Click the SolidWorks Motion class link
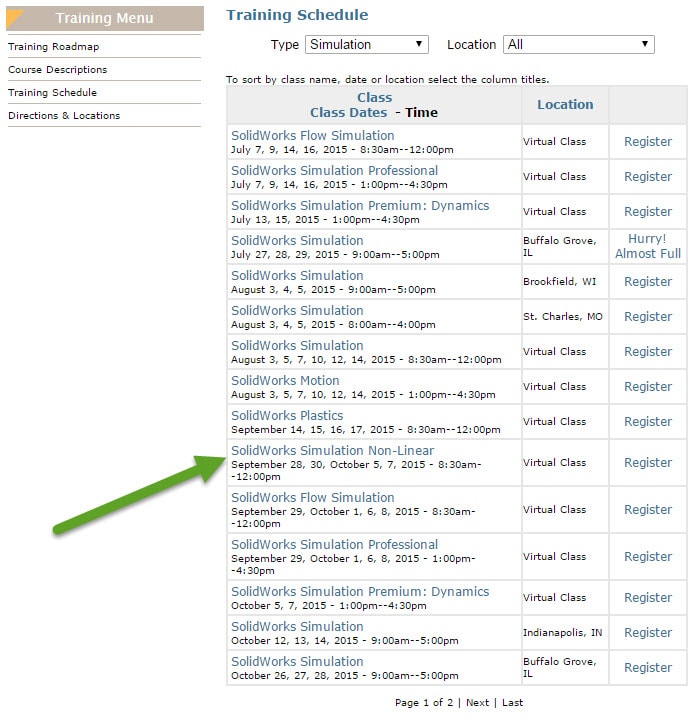 285,381
